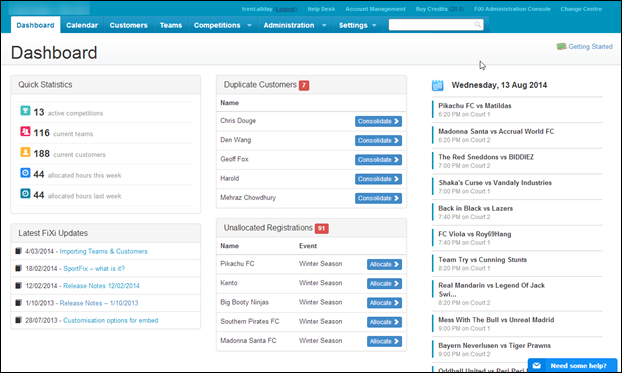Open Release Notes – 1/10/2013 link
622x373 pixels.
(99, 303)
